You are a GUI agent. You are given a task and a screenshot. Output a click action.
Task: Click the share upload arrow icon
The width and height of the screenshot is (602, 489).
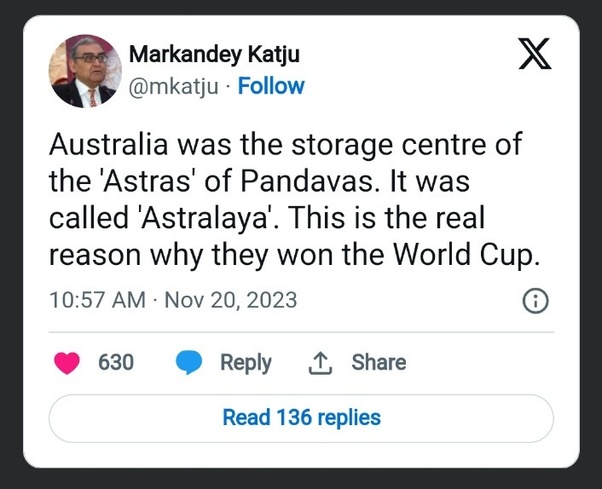[x=319, y=362]
